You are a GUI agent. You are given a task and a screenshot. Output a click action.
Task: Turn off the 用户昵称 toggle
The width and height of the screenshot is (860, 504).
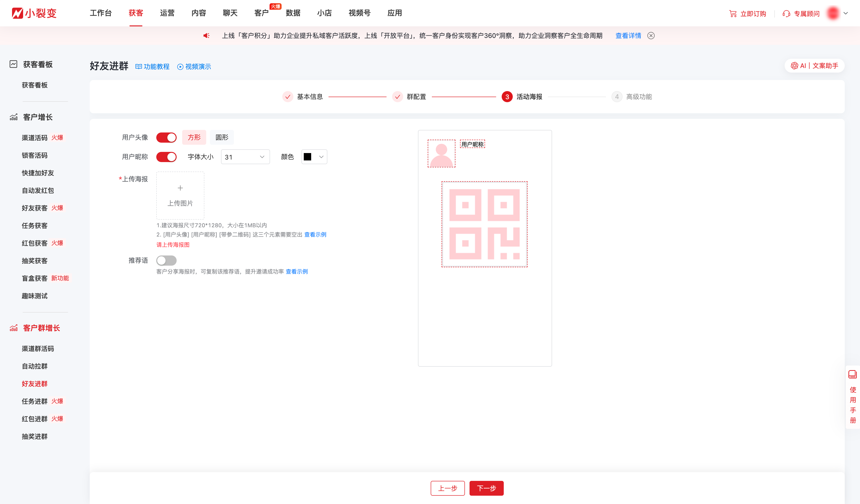166,157
